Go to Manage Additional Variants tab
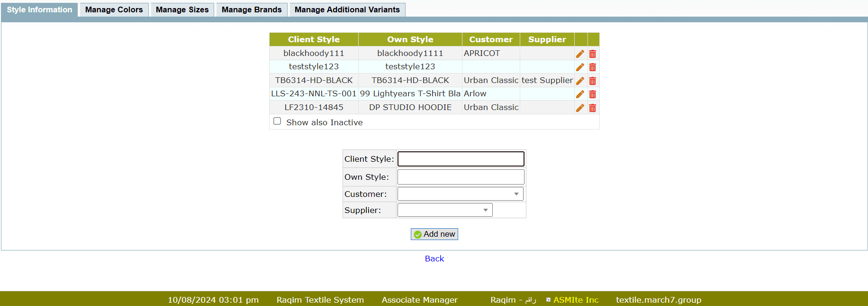868x306 pixels. click(x=347, y=9)
